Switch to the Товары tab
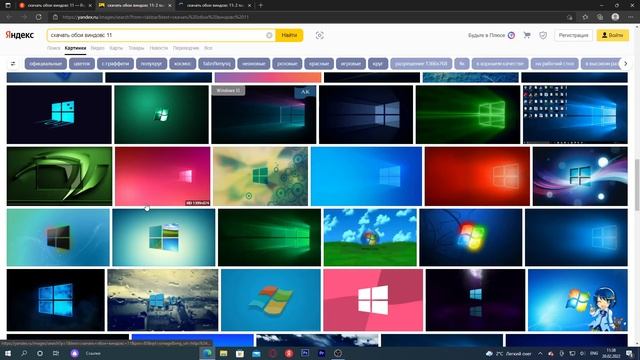Viewport: 640px width, 360px height. tap(136, 48)
